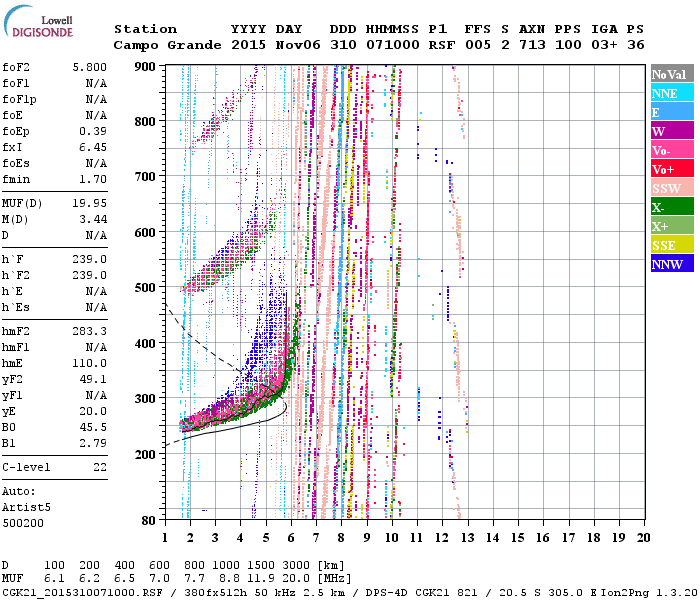This screenshot has width=700, height=600.
Task: Click the C-level value 22
Action: pyautogui.click(x=100, y=467)
